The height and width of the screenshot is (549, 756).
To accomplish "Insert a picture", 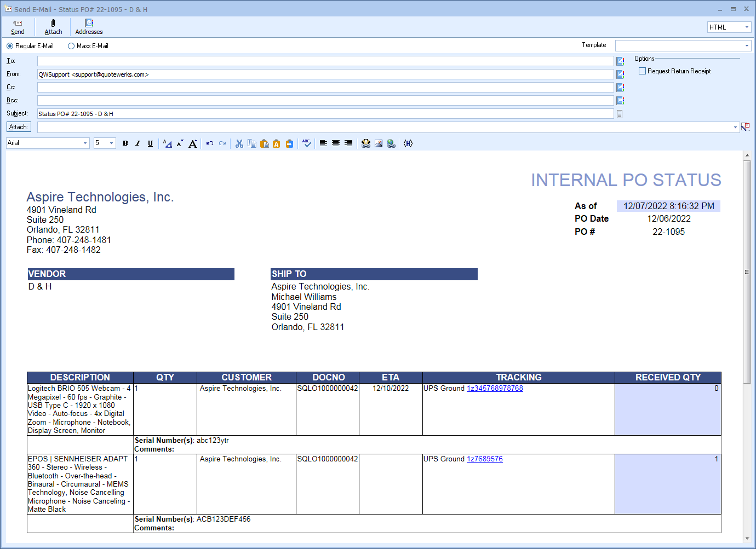I will [379, 143].
